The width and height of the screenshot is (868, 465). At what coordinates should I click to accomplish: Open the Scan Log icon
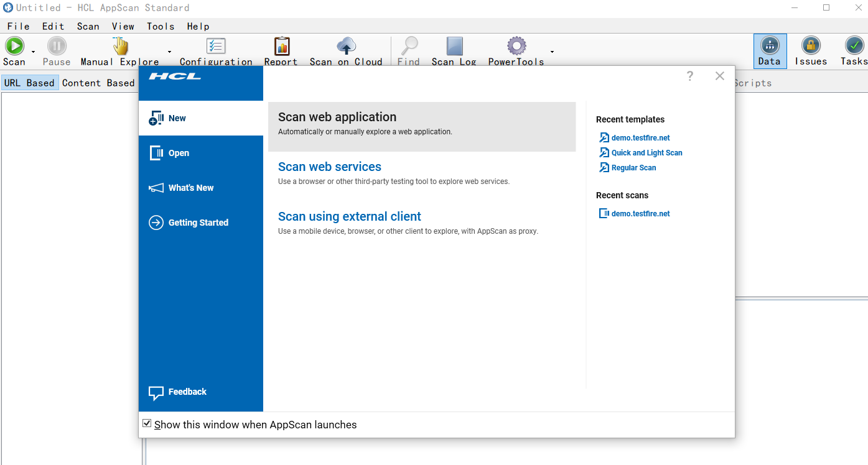point(454,46)
